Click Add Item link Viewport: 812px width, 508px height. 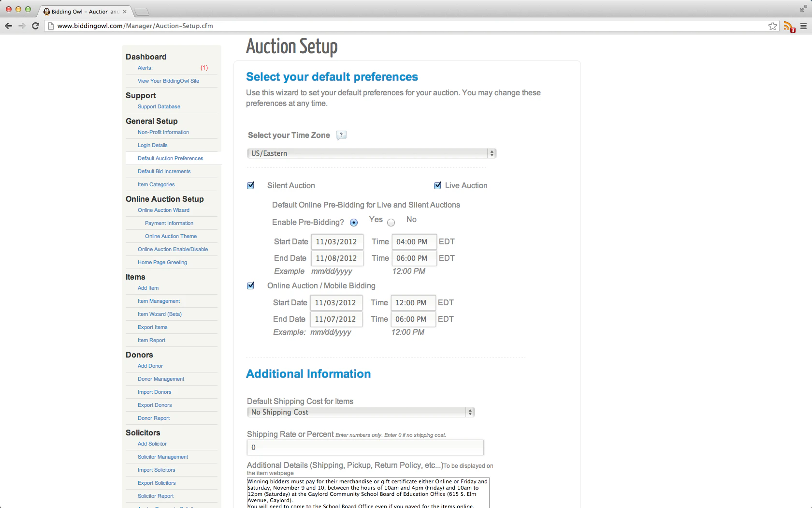pyautogui.click(x=148, y=288)
